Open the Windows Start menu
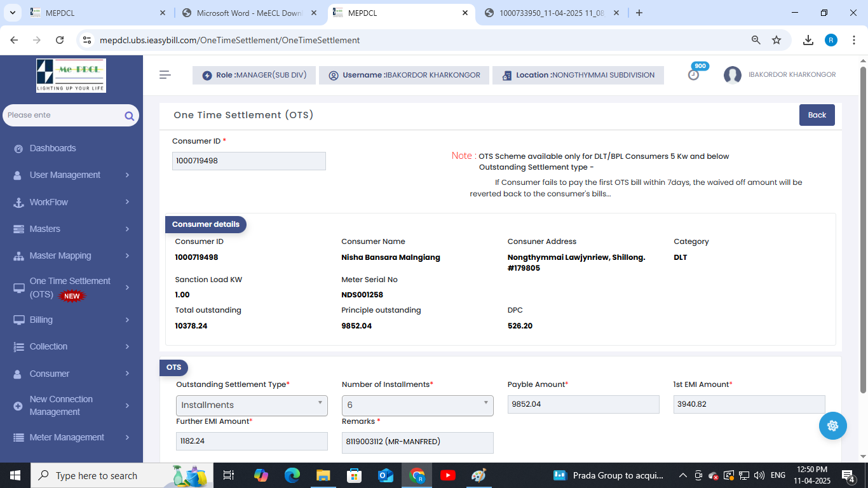This screenshot has height=488, width=868. pyautogui.click(x=15, y=475)
